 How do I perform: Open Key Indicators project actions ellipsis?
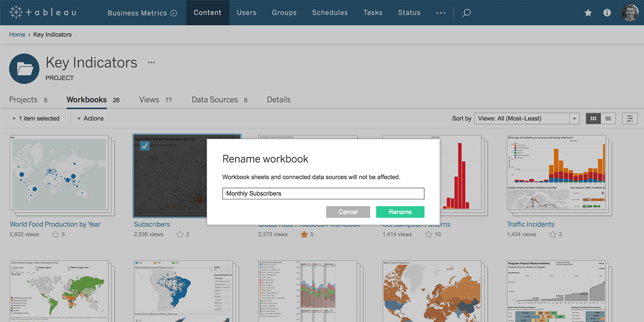pyautogui.click(x=151, y=62)
